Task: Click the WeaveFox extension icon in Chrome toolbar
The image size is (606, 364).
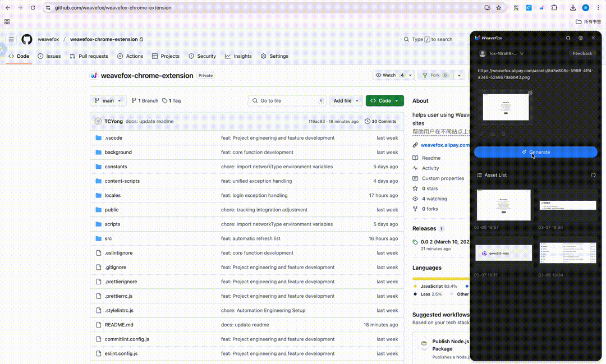Action: tap(541, 8)
